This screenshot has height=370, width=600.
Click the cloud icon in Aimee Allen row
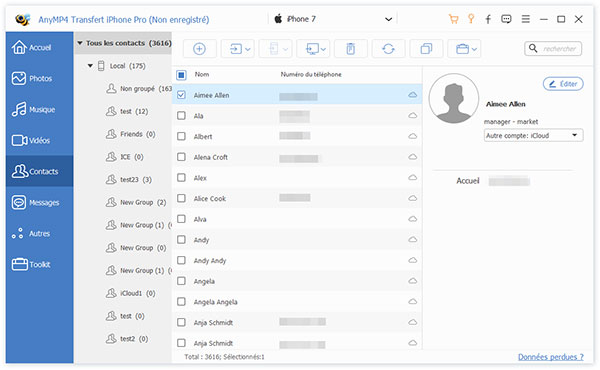(x=412, y=95)
